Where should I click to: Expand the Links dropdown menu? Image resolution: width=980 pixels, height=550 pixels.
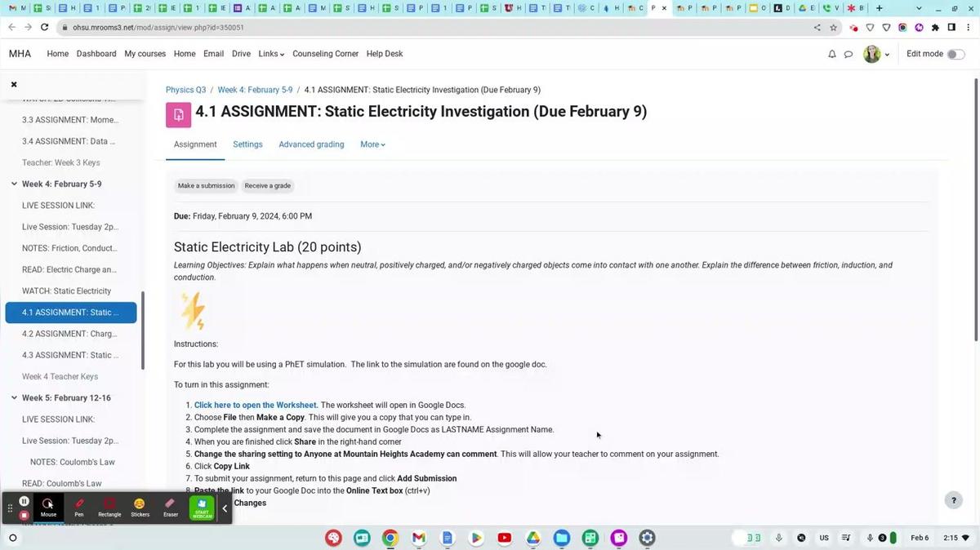pyautogui.click(x=271, y=54)
